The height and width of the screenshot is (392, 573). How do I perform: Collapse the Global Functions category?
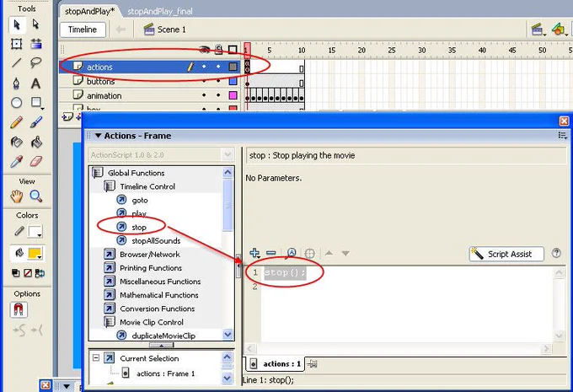[98, 173]
